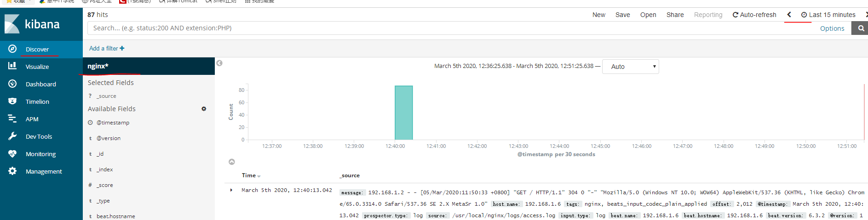Viewport: 868px width, 220px height.
Task: Open Dev Tools wrench icon
Action: [x=12, y=136]
